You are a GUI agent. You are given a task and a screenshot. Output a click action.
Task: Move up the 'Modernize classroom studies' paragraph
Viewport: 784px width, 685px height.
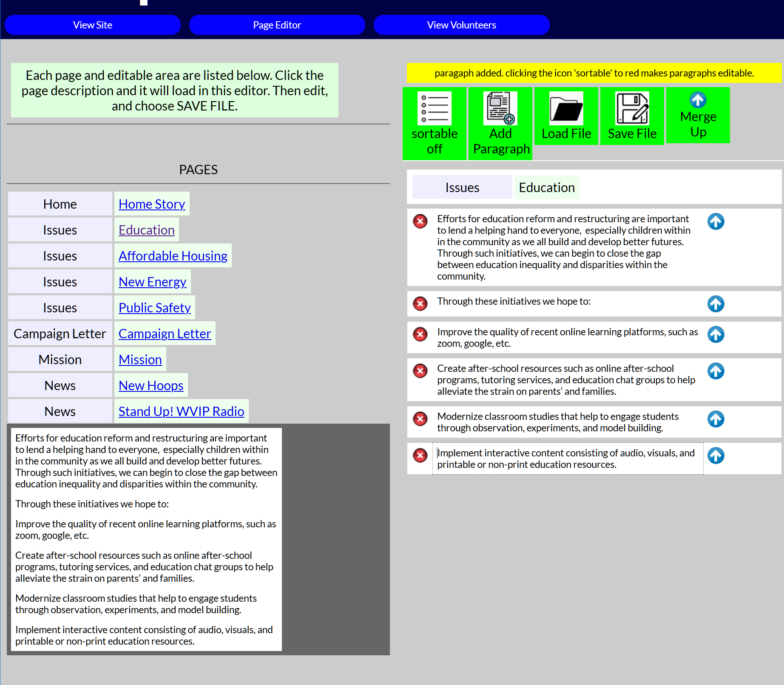point(716,419)
